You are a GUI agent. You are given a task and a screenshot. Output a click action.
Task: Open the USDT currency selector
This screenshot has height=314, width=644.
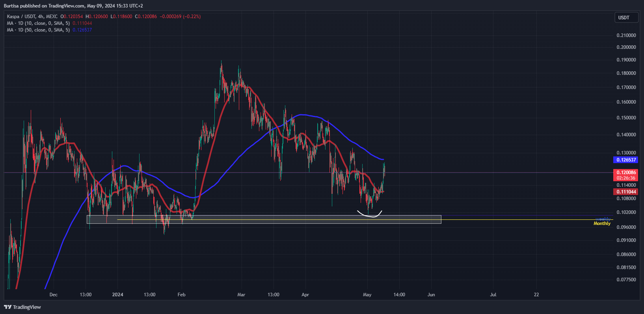[x=626, y=17]
